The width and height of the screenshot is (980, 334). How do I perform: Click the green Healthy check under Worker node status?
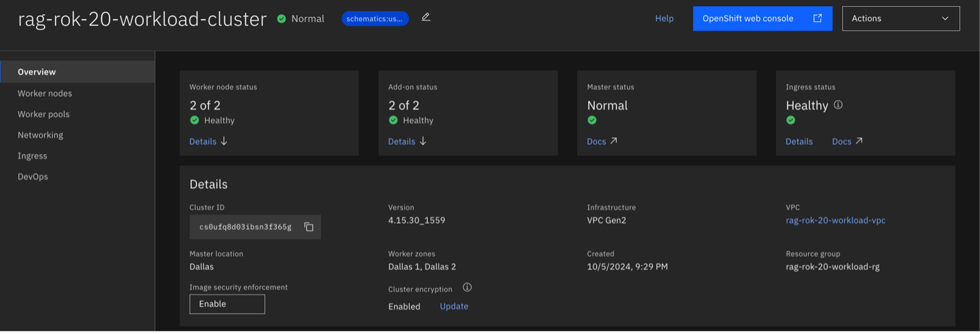195,120
